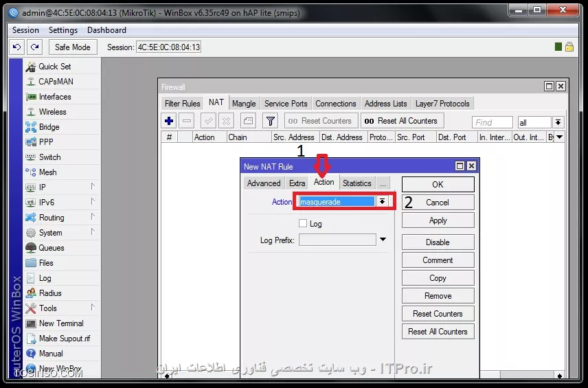This screenshot has width=588, height=388.
Task: Click Cancel in New NAT Rule
Action: tap(438, 203)
